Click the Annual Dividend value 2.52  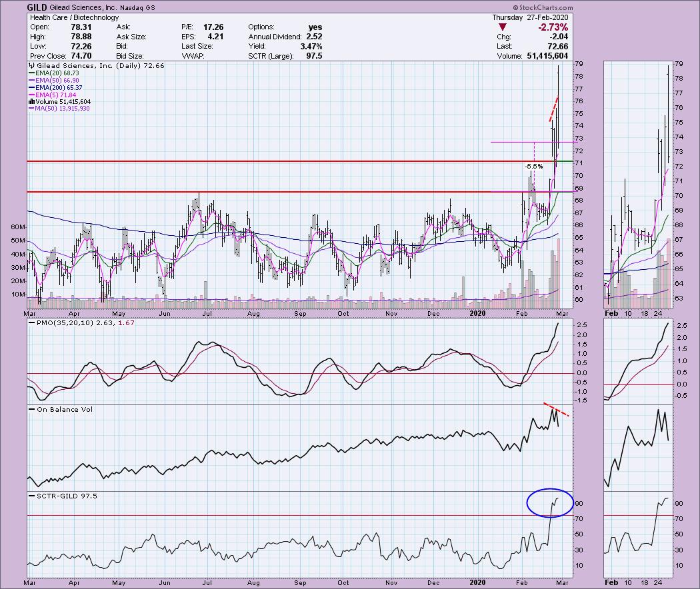click(x=314, y=37)
